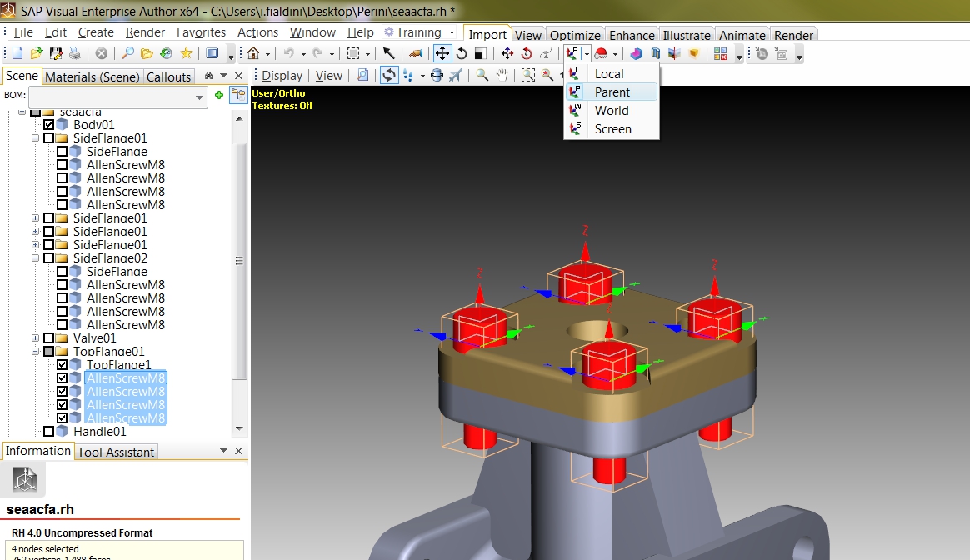Switch to the Materials (Scene) tab

click(92, 77)
